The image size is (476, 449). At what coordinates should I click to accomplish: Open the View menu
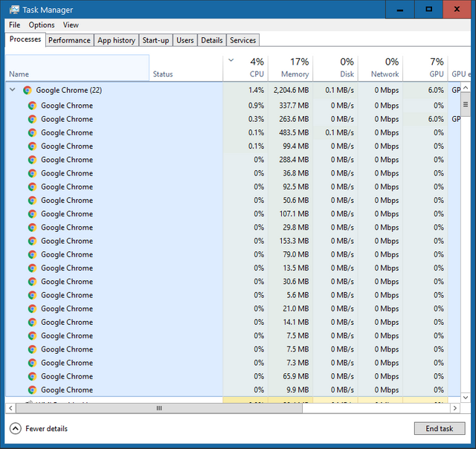[71, 25]
